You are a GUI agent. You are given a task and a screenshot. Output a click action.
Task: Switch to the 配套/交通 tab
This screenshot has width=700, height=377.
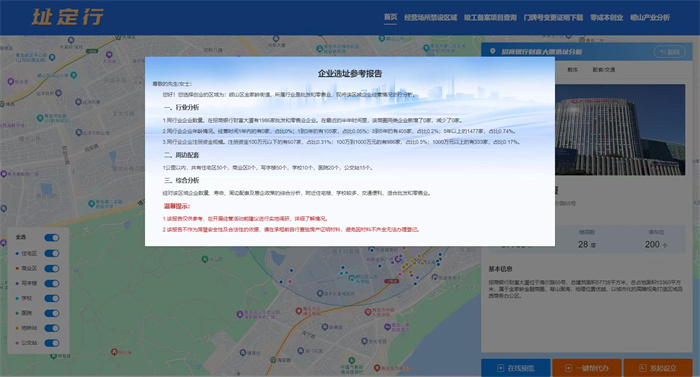604,70
